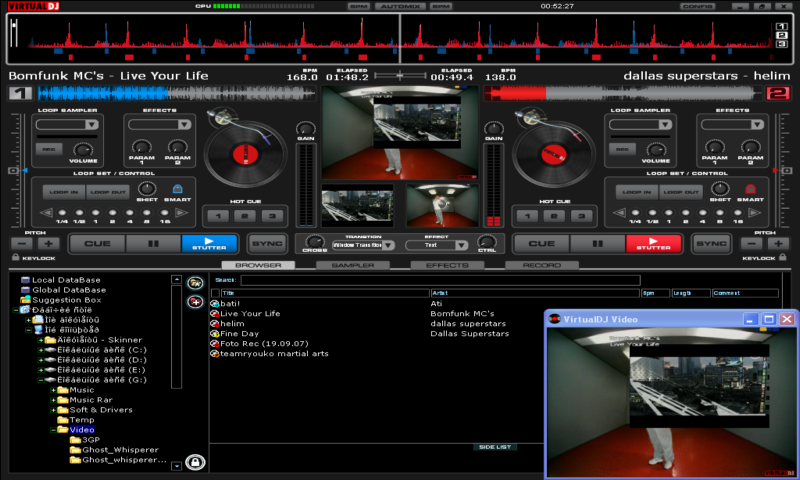This screenshot has height=480, width=800.
Task: Click in the Search field
Action: (x=440, y=280)
